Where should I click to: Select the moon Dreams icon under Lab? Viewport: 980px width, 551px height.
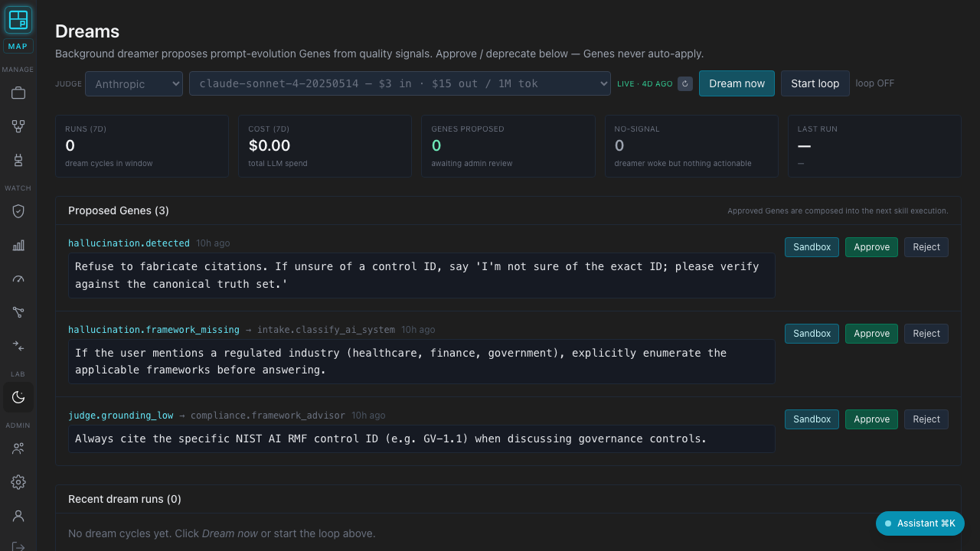(x=18, y=397)
